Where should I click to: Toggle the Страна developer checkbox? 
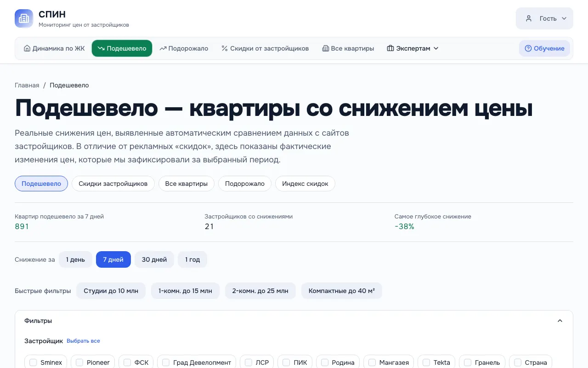tap(518, 362)
